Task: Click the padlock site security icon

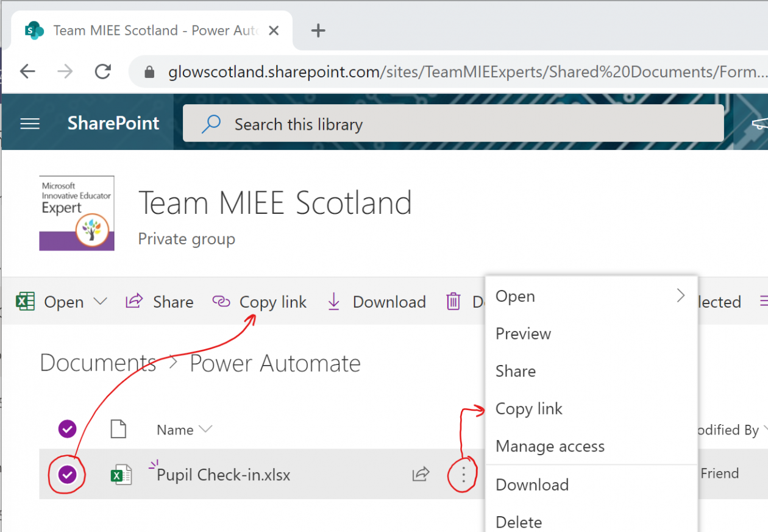Action: click(x=150, y=73)
